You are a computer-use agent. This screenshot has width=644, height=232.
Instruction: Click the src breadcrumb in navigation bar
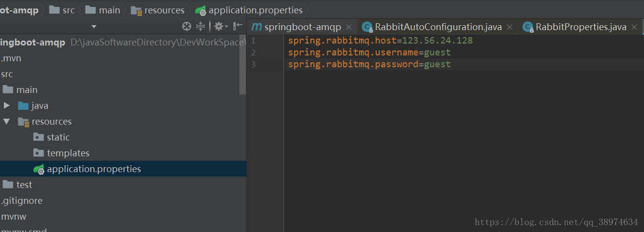click(68, 10)
